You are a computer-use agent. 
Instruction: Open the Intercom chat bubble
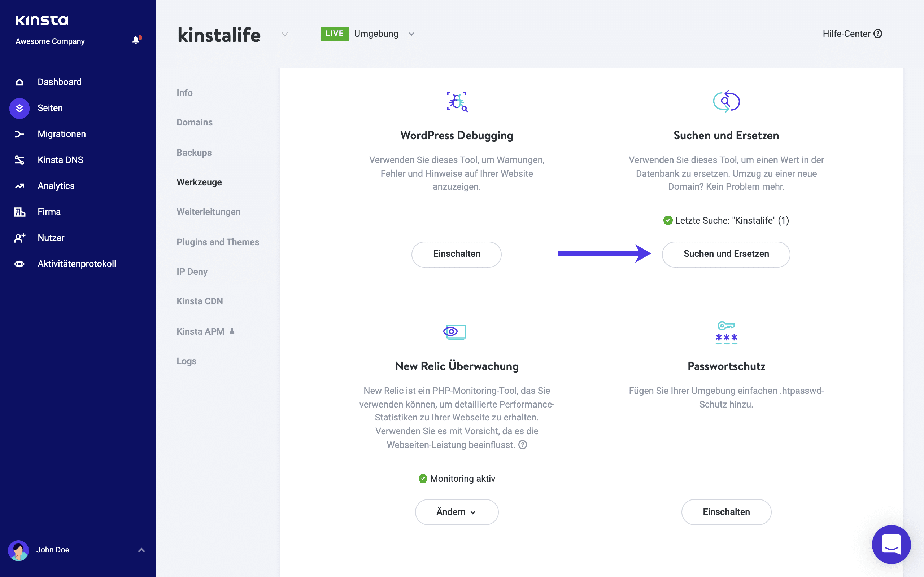click(891, 545)
